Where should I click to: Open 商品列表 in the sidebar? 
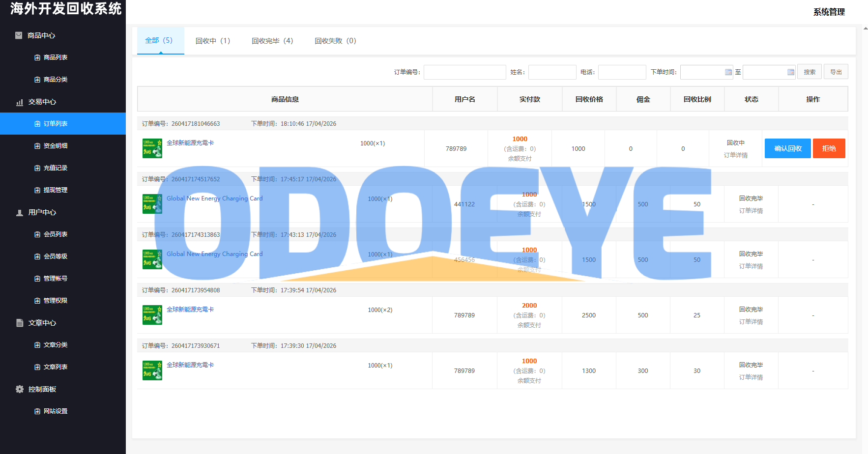tap(56, 57)
